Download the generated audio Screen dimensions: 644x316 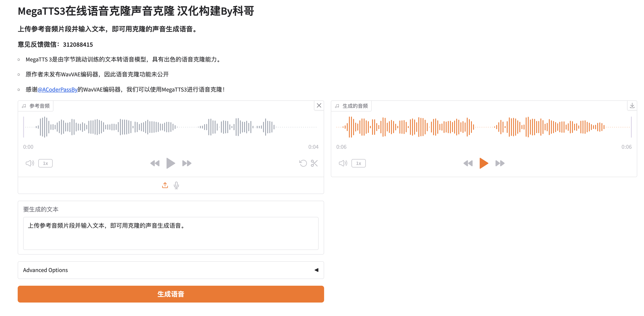tap(632, 105)
